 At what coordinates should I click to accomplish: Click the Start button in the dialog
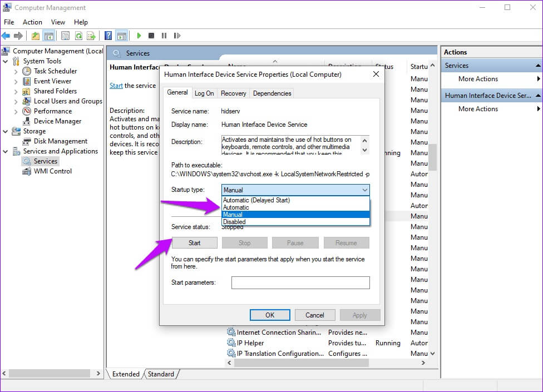(x=195, y=243)
